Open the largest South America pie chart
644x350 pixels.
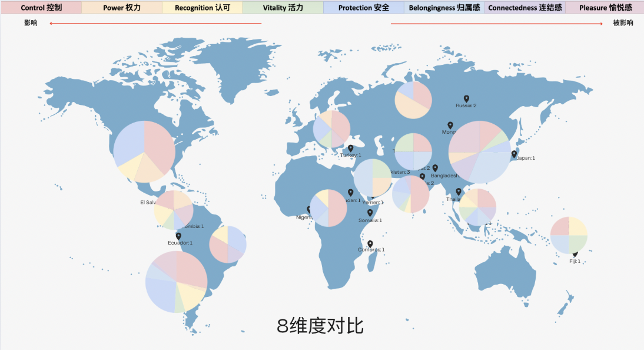176,282
